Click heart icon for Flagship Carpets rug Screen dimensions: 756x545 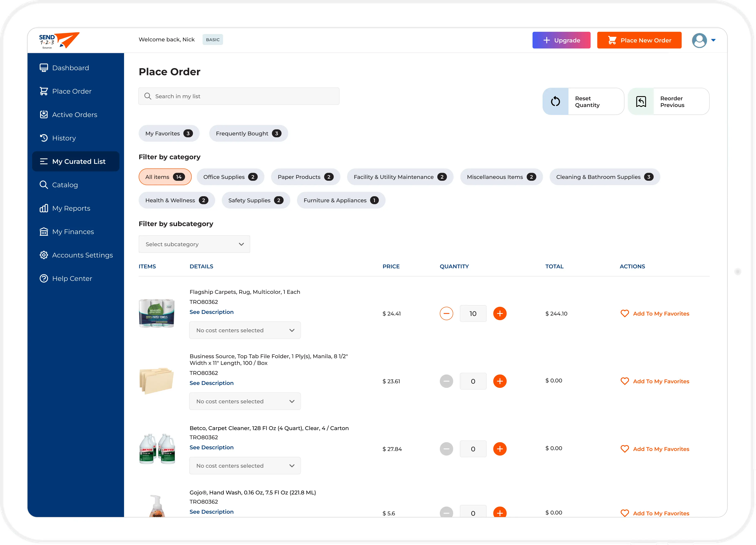[625, 313]
